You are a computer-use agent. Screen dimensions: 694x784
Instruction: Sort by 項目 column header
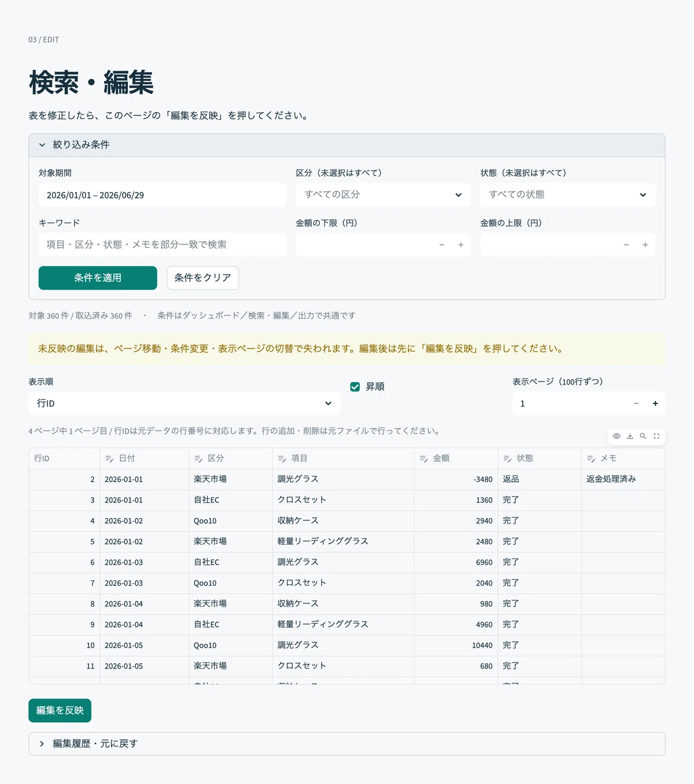344,458
